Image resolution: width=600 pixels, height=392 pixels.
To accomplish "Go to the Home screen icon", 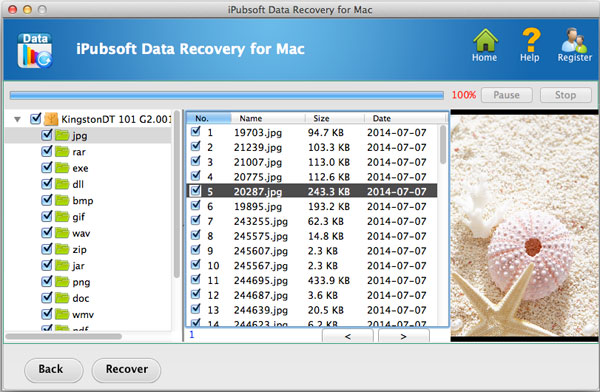I will pyautogui.click(x=485, y=40).
